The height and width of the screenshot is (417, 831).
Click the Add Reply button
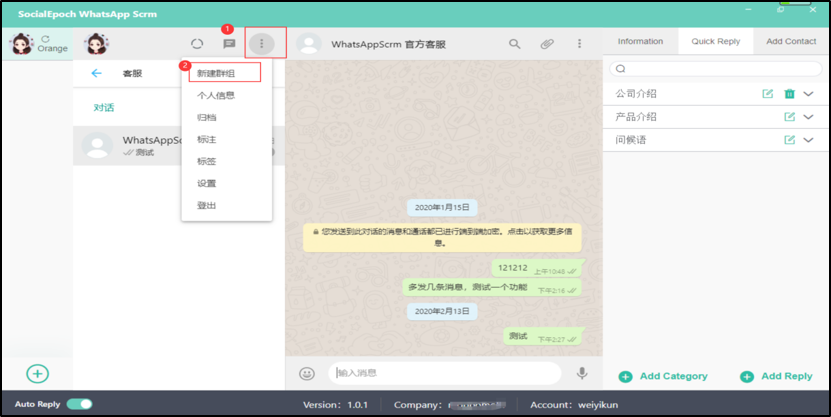[776, 376]
